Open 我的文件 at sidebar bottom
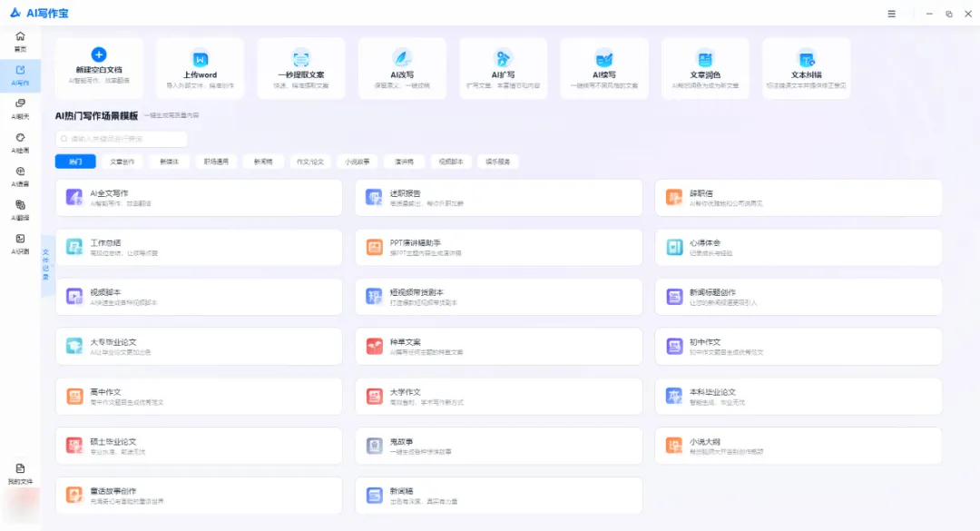This screenshot has width=980, height=531. coord(20,472)
